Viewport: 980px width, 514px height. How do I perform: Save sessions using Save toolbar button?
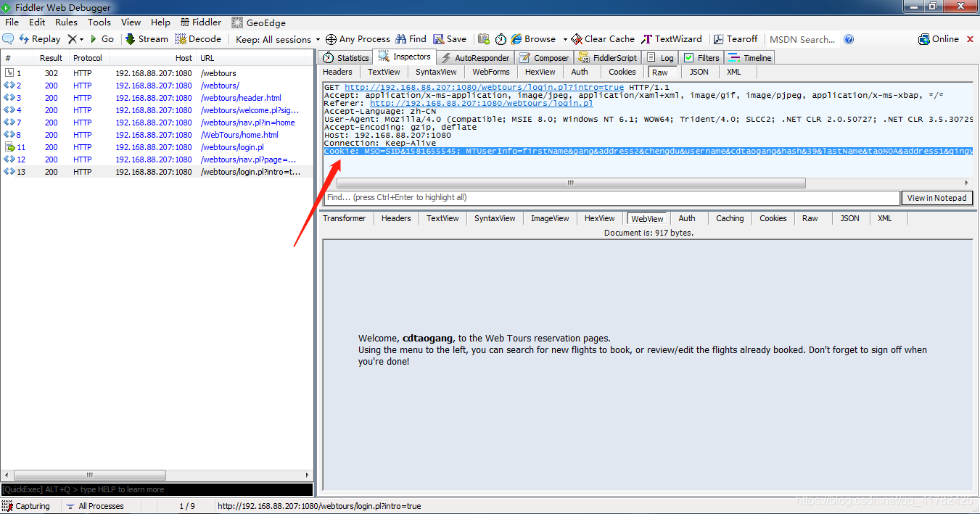click(450, 39)
